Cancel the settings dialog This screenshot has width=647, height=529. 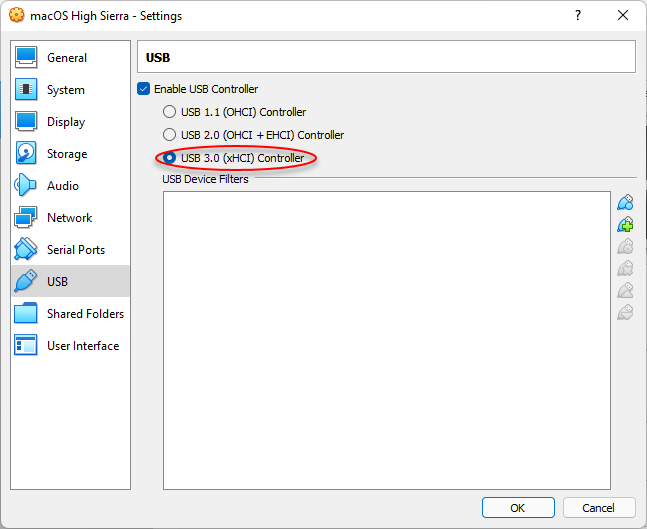(x=598, y=508)
